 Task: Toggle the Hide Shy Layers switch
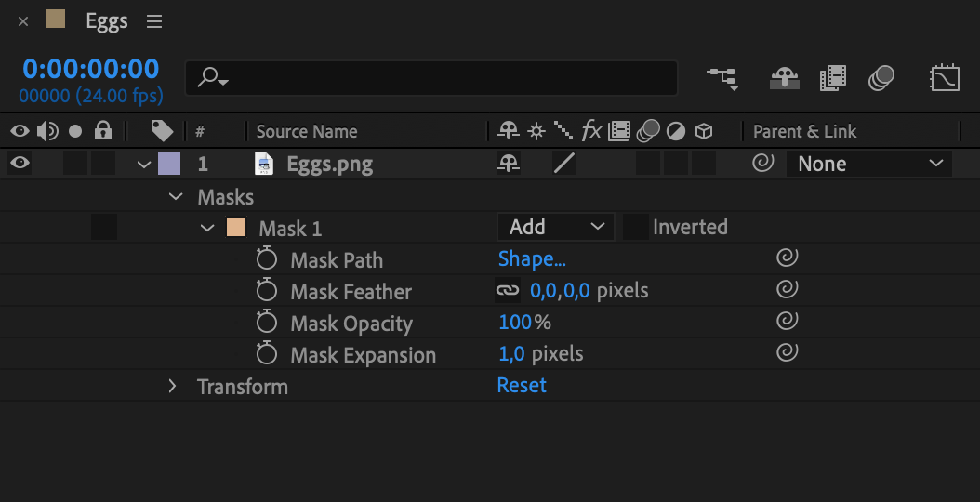click(x=785, y=78)
